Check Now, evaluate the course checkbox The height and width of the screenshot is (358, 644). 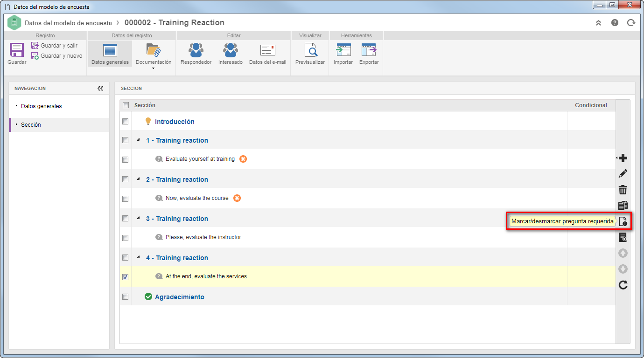coord(125,199)
